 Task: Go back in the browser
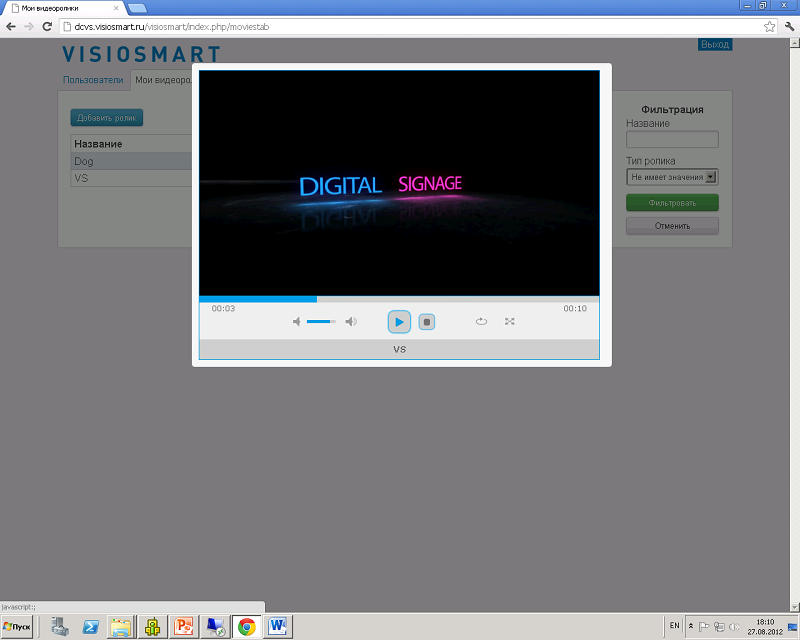(11, 27)
